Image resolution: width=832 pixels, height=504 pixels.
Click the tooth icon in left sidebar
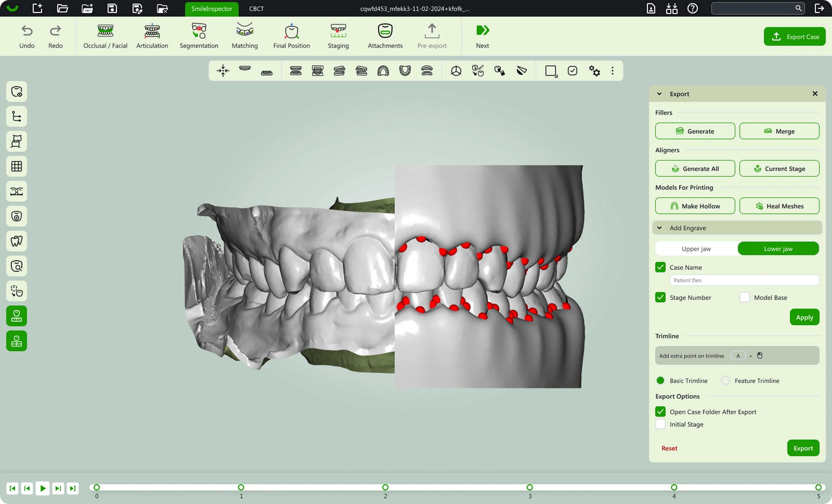16,241
